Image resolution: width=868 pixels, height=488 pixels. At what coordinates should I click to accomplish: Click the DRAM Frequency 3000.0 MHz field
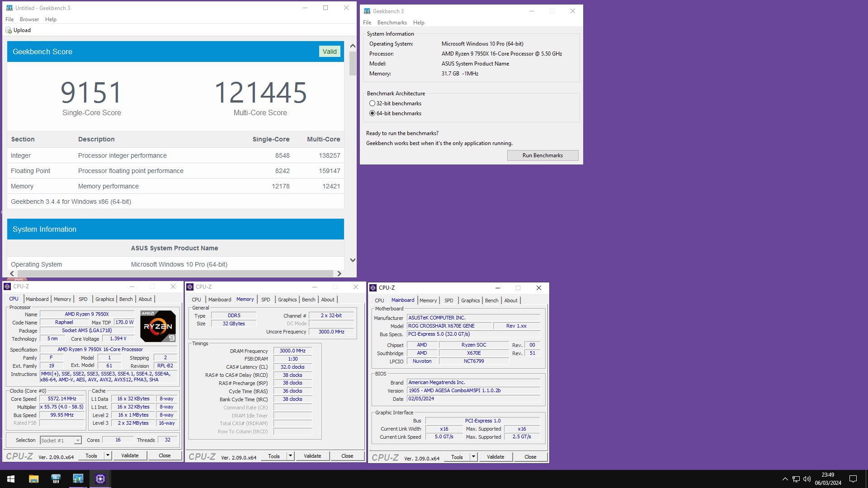292,351
